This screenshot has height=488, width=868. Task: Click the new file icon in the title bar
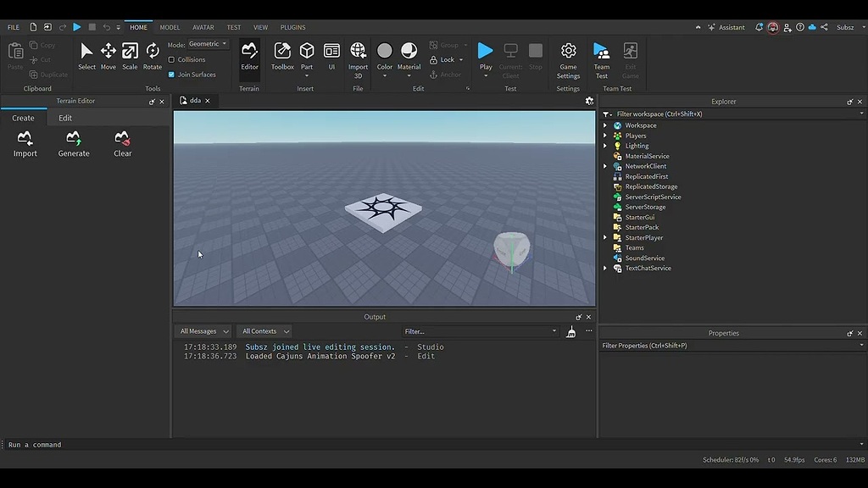pos(33,27)
